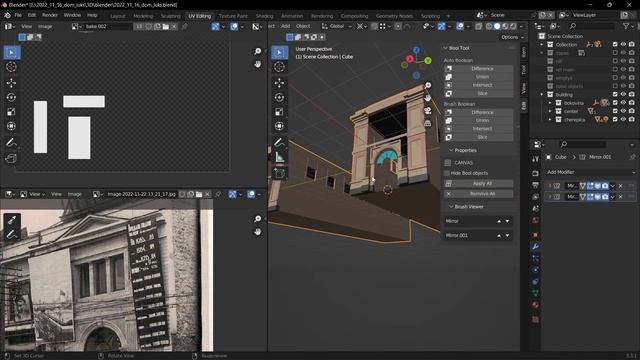Open the Add Modifier dropdown
Image resolution: width=640 pixels, height=360 pixels.
point(591,172)
